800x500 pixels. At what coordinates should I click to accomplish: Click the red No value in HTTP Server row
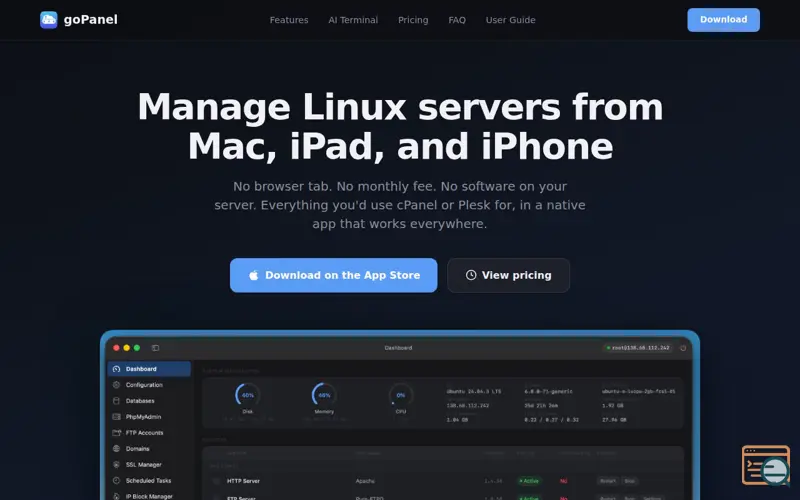[564, 481]
